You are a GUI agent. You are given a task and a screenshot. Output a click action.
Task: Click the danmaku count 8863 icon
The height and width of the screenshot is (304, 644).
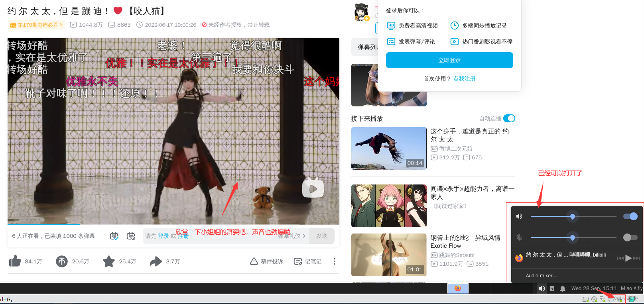tap(112, 25)
